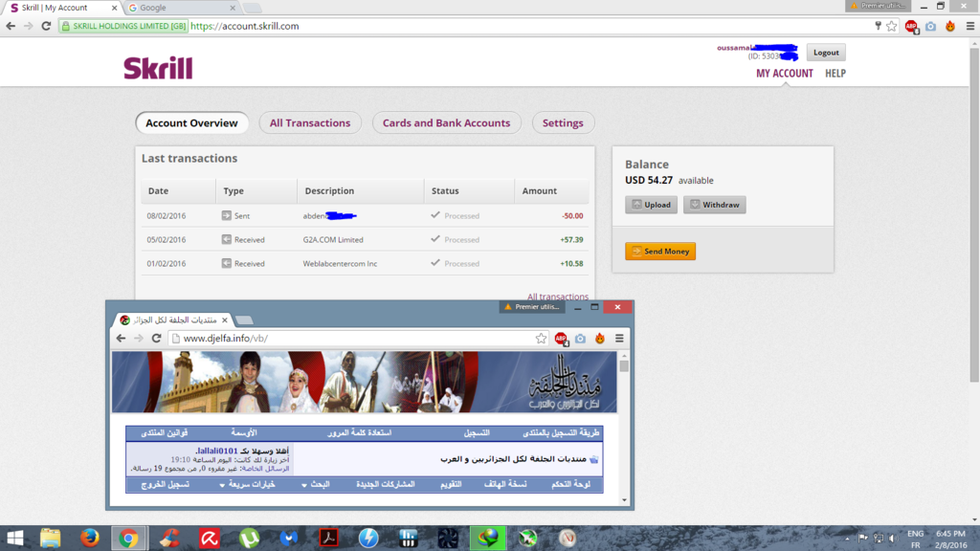Screen dimensions: 980x551
Task: Open uTorrent from the taskbar
Action: tap(249, 538)
